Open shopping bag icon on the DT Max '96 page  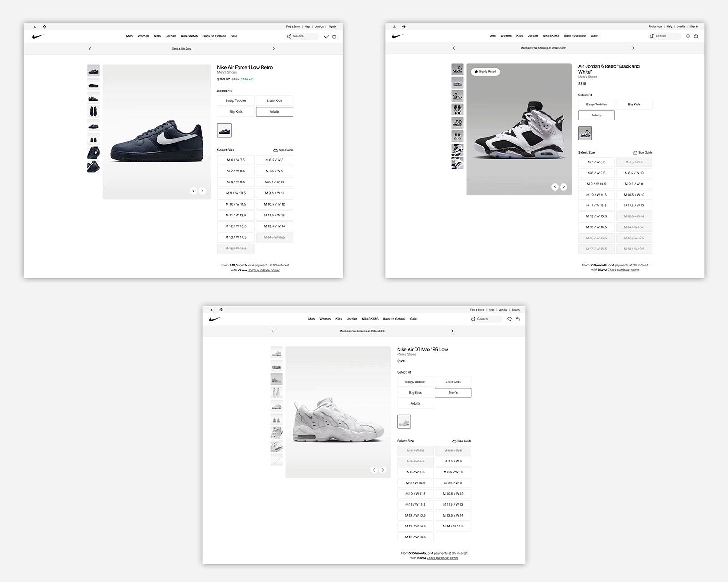pos(517,319)
